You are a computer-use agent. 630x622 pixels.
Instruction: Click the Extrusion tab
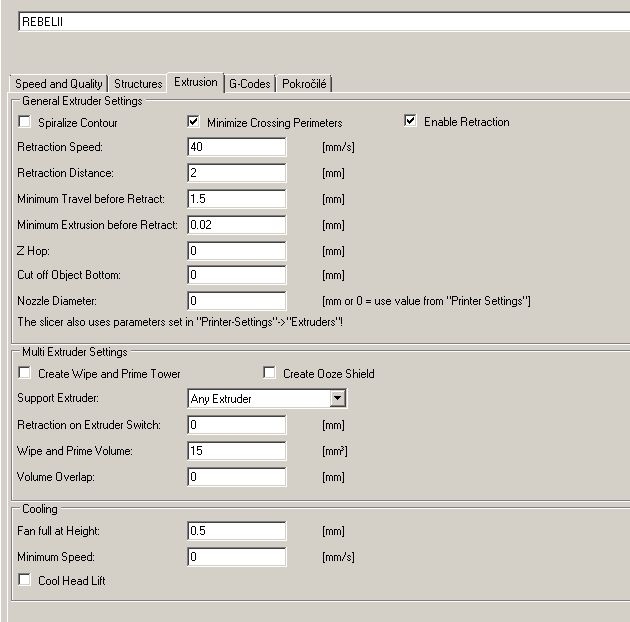point(195,82)
